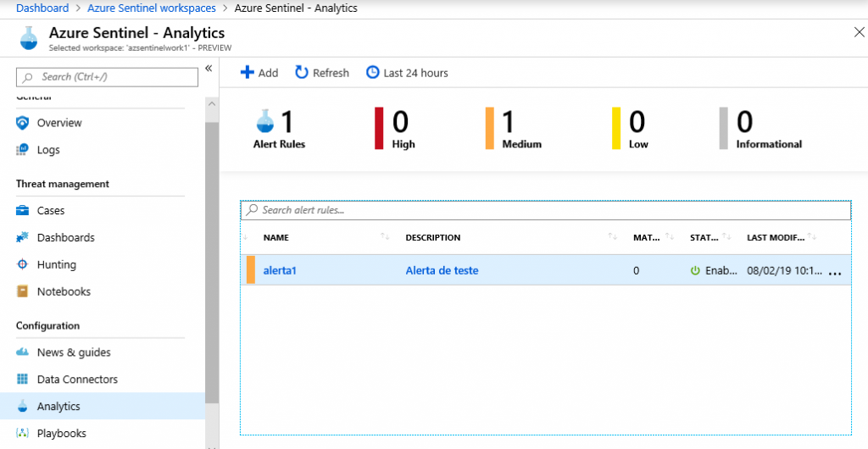Screen dimensions: 868x449
Task: Toggle the green Enabled status of alerta1
Action: pos(695,271)
